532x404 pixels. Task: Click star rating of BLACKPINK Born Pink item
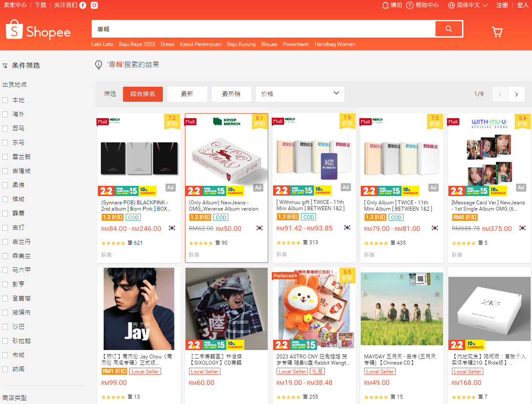(113, 243)
